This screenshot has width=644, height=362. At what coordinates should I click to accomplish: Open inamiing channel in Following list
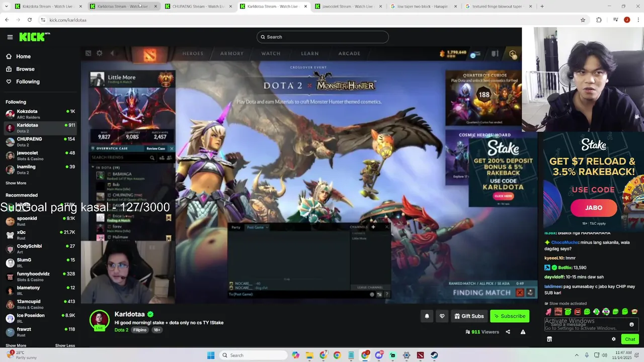point(40,169)
